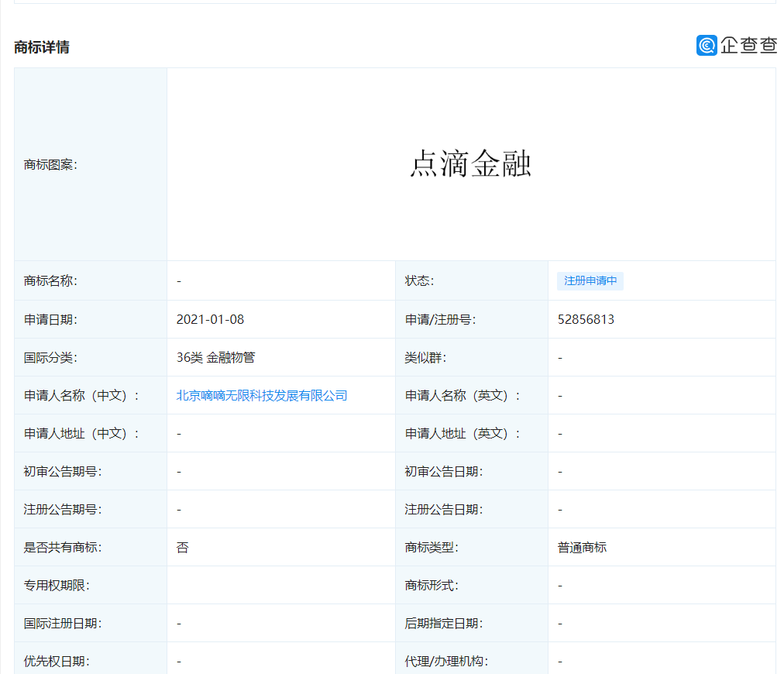The height and width of the screenshot is (674, 784).
Task: Click the 代理/办理机构 label
Action: (446, 662)
